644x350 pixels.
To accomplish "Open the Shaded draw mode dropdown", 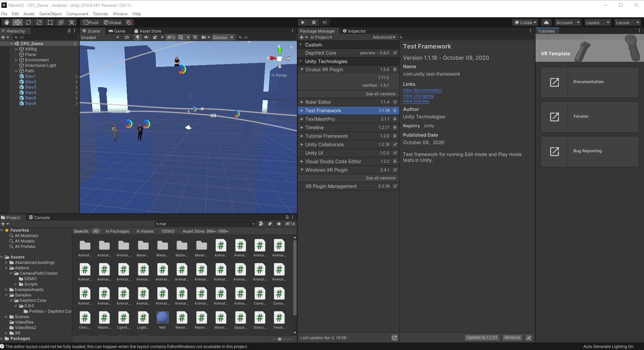I will [100, 37].
